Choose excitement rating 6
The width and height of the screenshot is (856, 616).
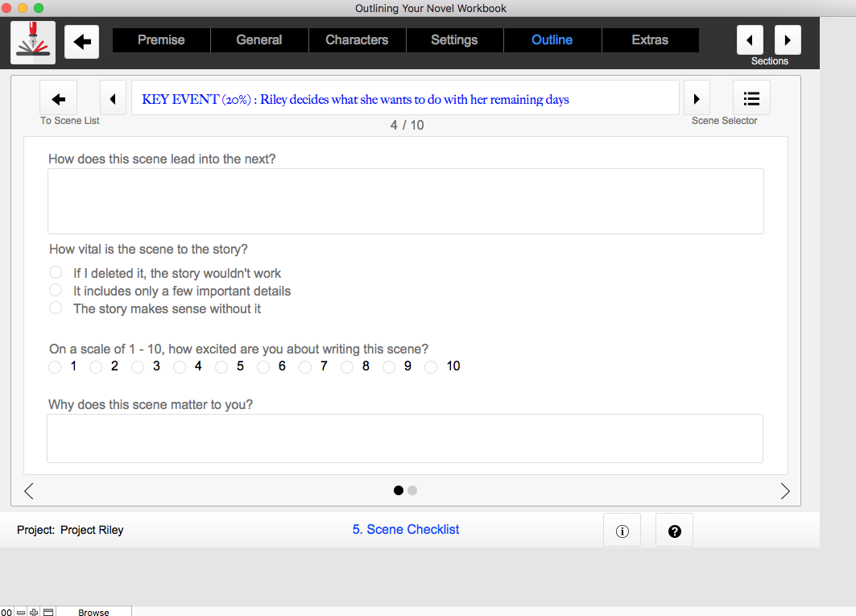point(263,367)
